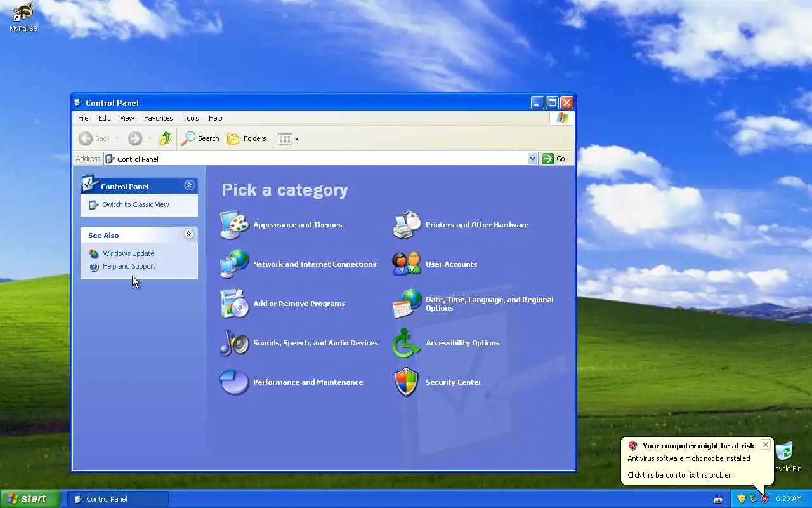
Task: Click the Start button
Action: 30,498
